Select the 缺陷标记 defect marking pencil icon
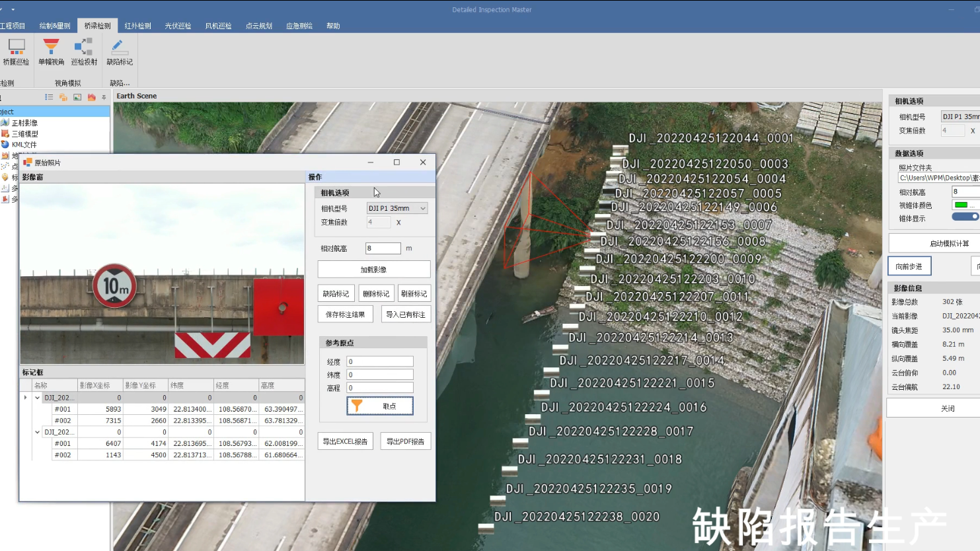 point(119,46)
